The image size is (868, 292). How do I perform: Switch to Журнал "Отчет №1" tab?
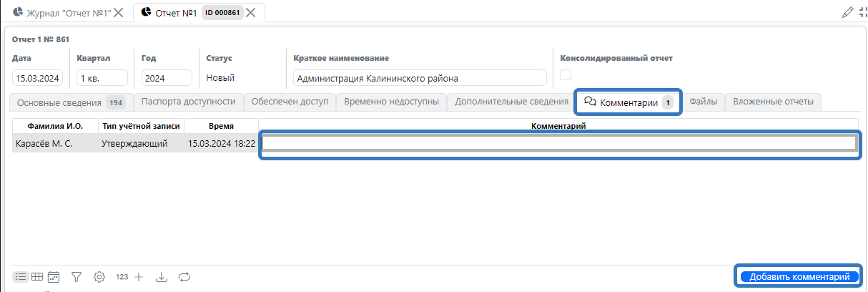(63, 12)
